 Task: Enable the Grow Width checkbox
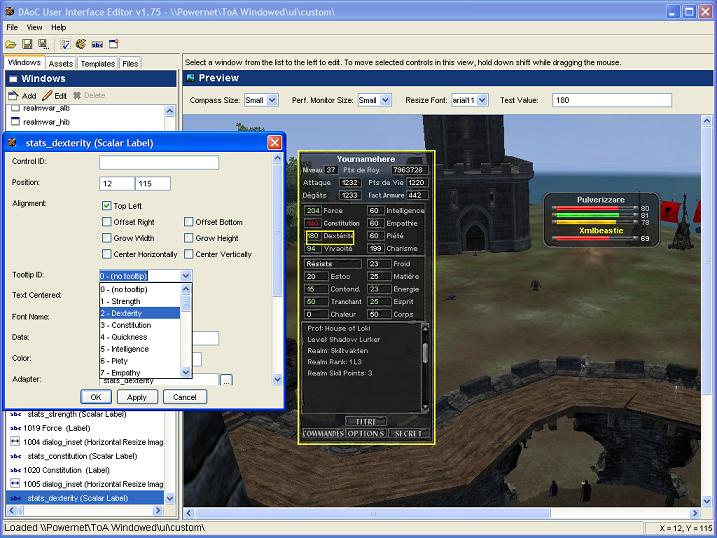point(107,238)
